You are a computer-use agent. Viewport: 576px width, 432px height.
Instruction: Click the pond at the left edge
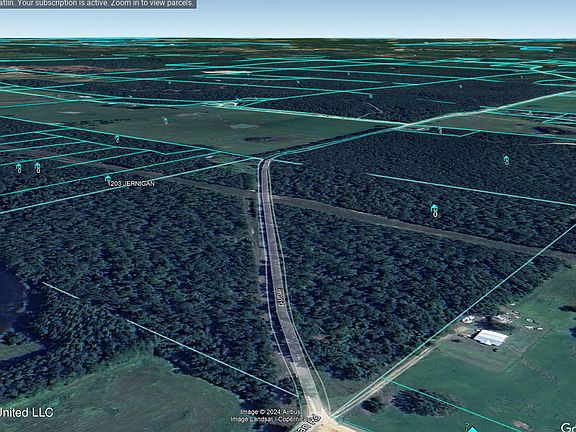(10, 298)
